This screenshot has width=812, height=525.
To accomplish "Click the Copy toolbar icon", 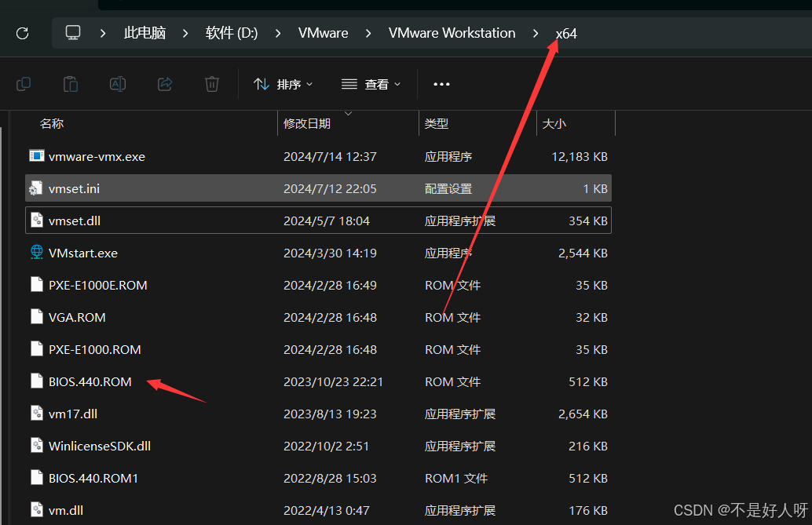I will point(24,84).
